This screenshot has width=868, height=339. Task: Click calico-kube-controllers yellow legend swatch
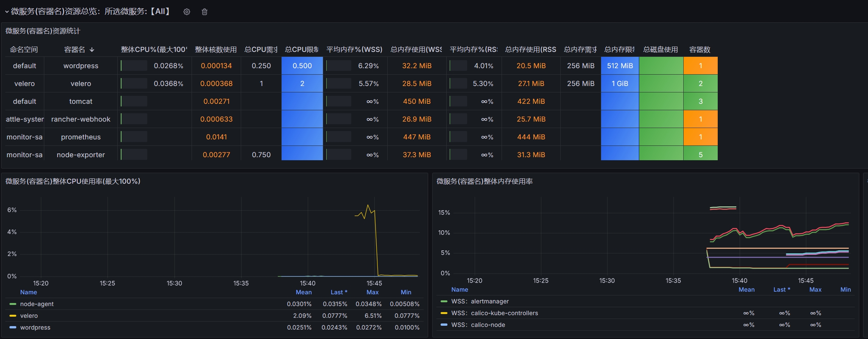pos(444,313)
